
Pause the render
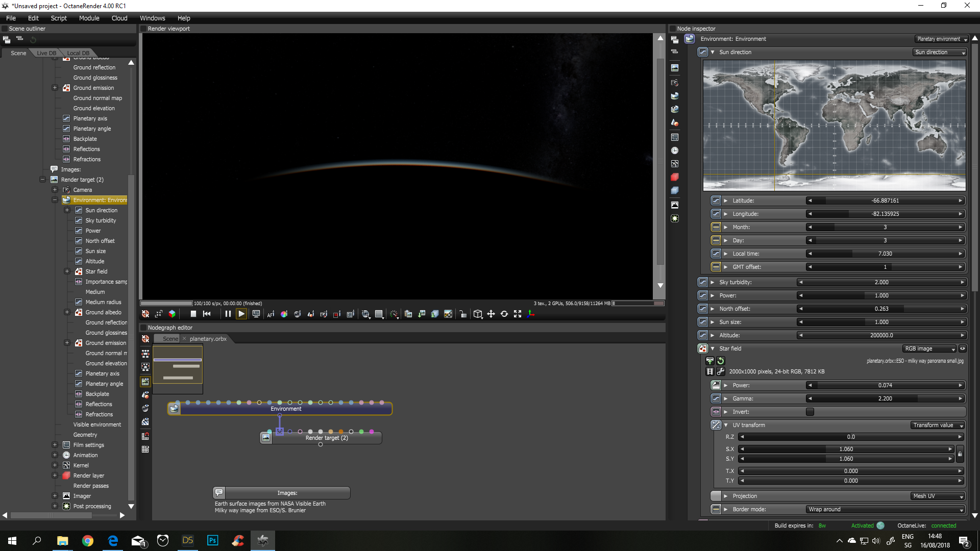228,314
